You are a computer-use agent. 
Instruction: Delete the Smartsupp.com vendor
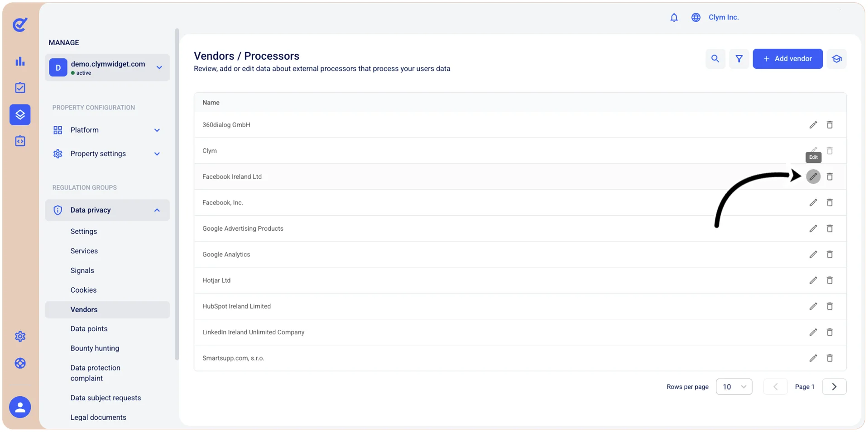coord(830,358)
